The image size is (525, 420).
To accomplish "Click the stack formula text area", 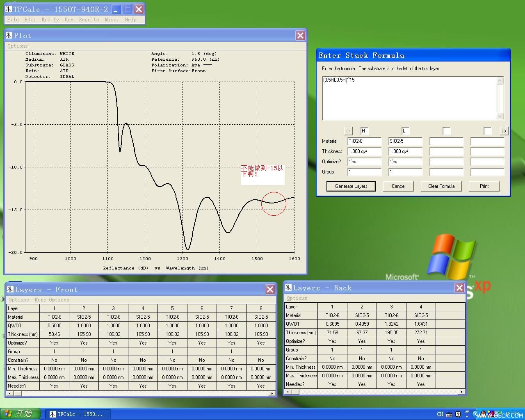I will [x=409, y=98].
